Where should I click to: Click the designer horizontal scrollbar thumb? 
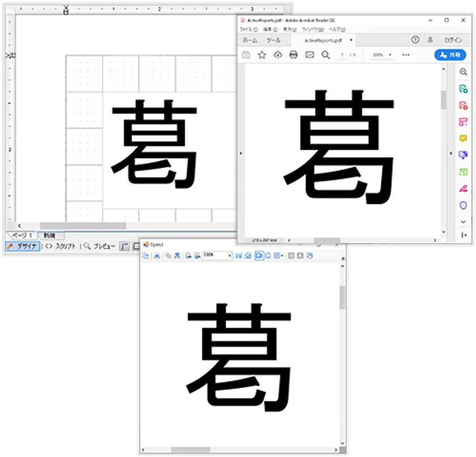[x=83, y=226]
